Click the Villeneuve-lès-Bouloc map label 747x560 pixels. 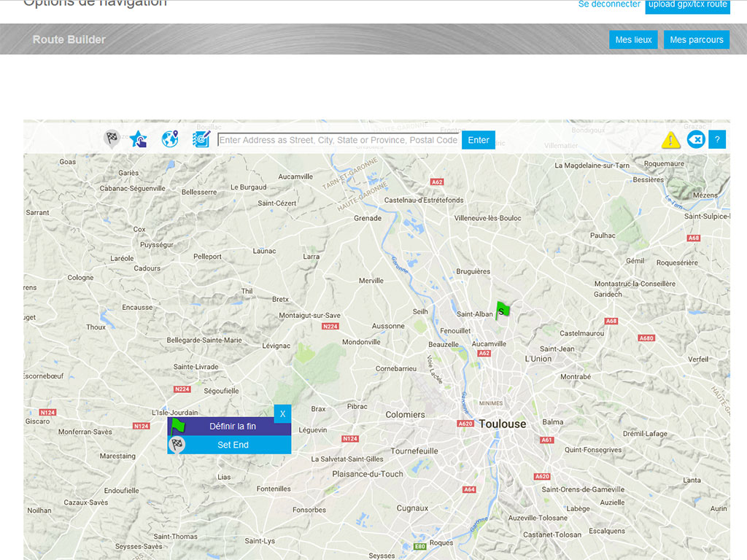pos(488,218)
